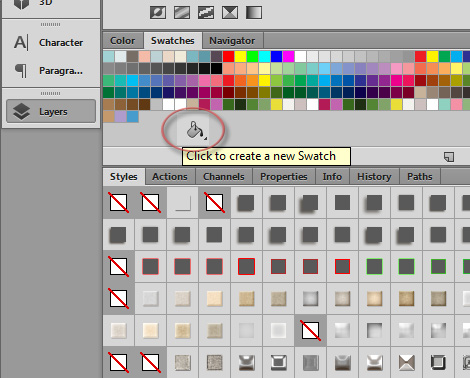The width and height of the screenshot is (470, 378).
Task: Add a Posterize adjustment from the icon row
Action: tap(182, 13)
